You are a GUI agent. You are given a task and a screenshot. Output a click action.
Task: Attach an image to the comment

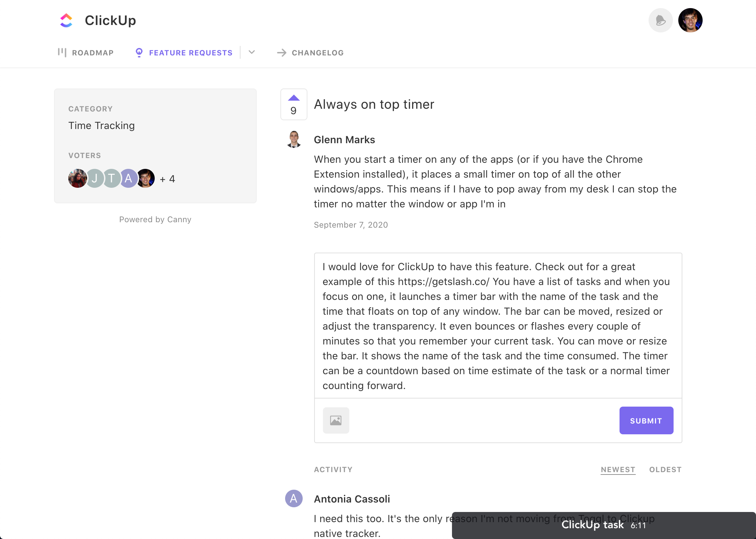pyautogui.click(x=336, y=420)
